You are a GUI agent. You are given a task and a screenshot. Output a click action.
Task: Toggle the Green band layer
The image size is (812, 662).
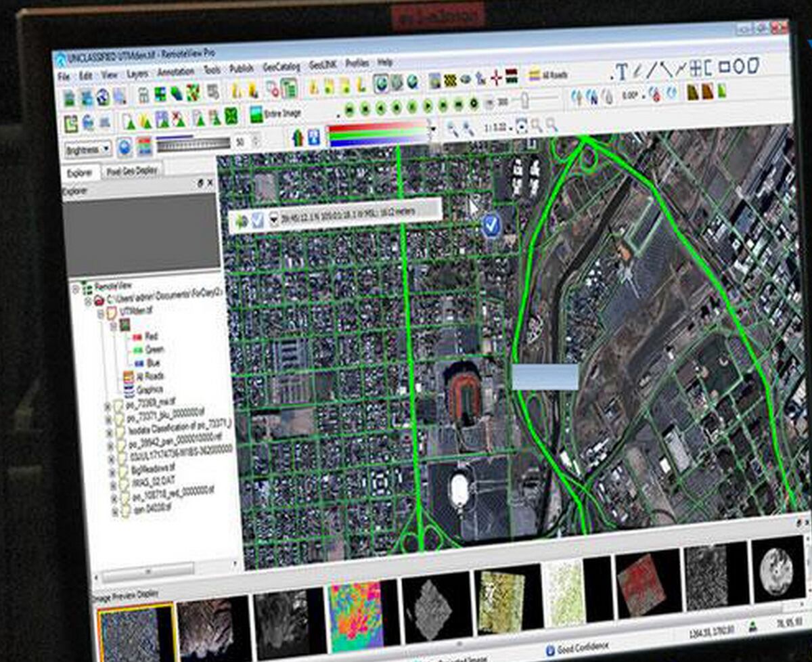click(137, 349)
